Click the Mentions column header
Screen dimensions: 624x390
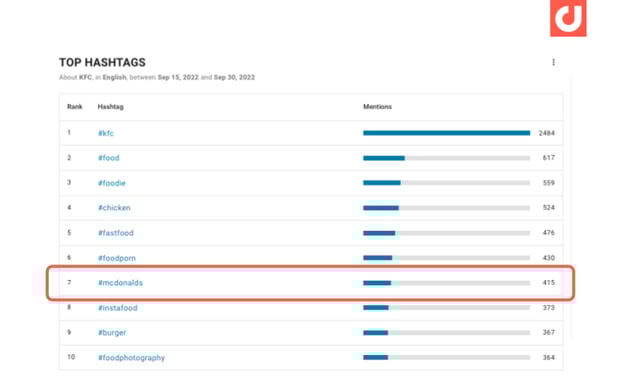pyautogui.click(x=377, y=107)
